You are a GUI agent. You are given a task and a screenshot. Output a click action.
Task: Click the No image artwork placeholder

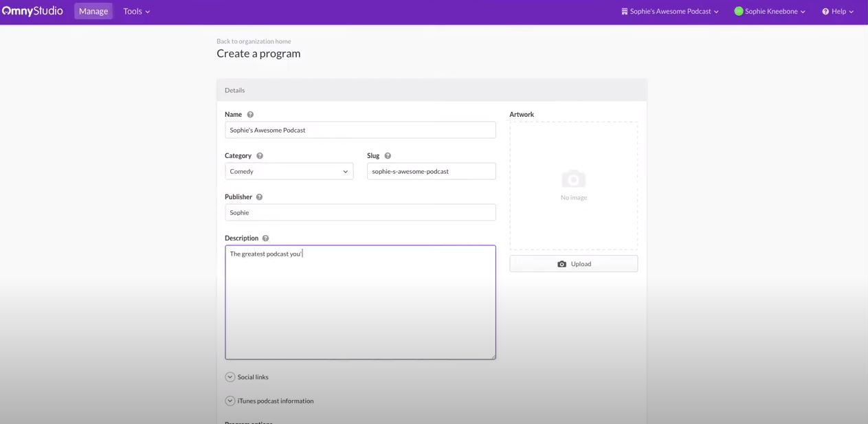tap(574, 186)
